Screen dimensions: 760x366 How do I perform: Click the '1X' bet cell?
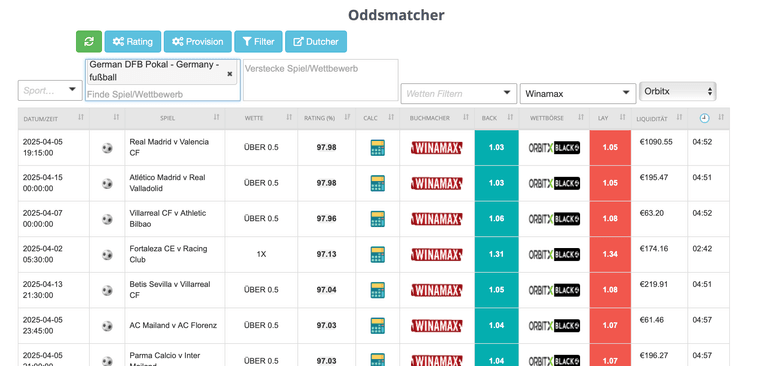pos(261,255)
